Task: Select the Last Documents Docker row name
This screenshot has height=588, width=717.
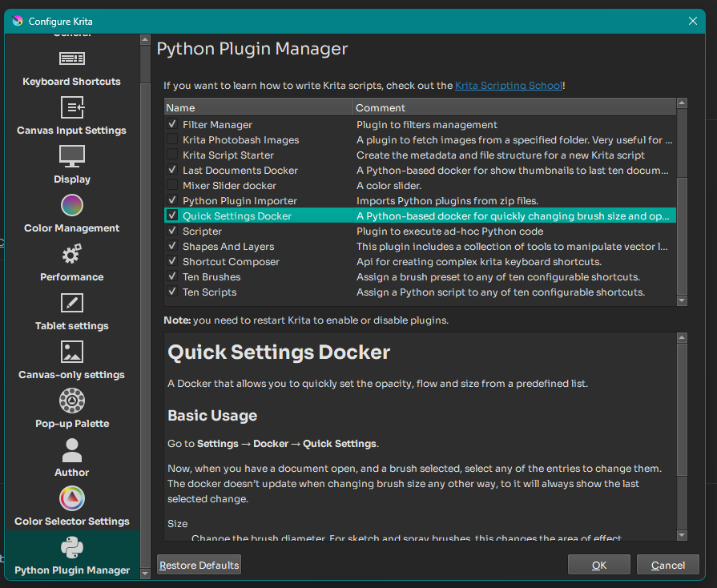Action: (240, 171)
